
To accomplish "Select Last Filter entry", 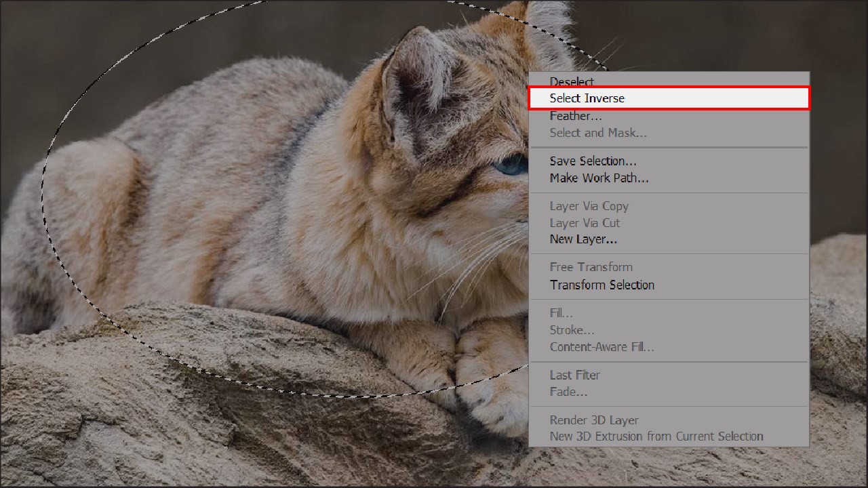I will (x=574, y=375).
